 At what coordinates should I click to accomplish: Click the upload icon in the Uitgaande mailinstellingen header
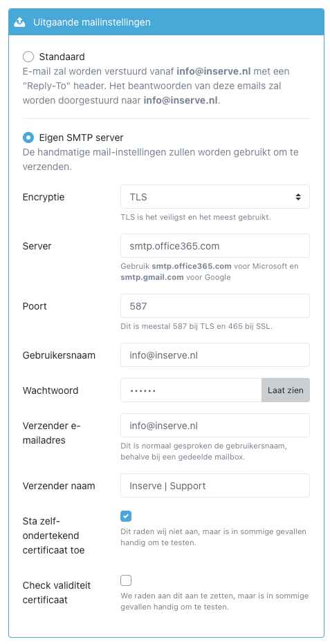coord(20,22)
